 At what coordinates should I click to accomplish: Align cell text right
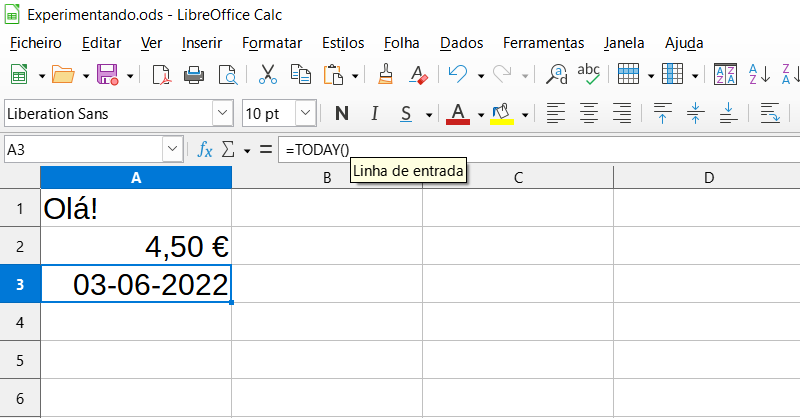(622, 113)
